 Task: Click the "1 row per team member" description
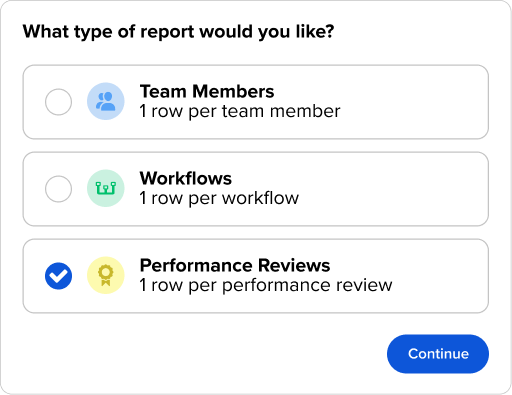pos(240,111)
